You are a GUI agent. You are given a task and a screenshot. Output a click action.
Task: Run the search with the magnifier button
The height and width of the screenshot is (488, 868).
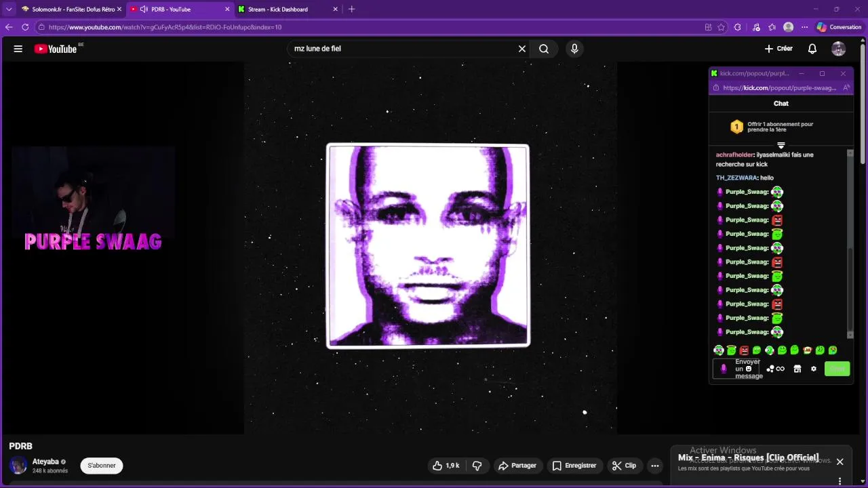[544, 49]
